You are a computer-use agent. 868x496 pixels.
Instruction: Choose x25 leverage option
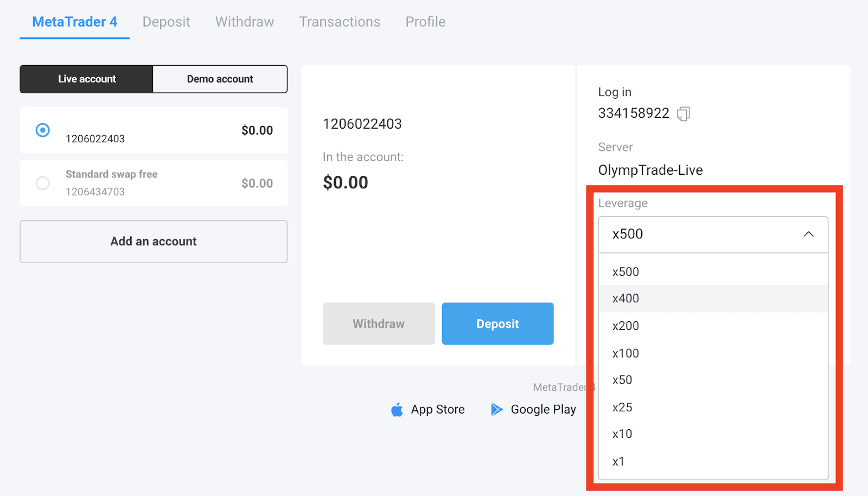coord(713,407)
